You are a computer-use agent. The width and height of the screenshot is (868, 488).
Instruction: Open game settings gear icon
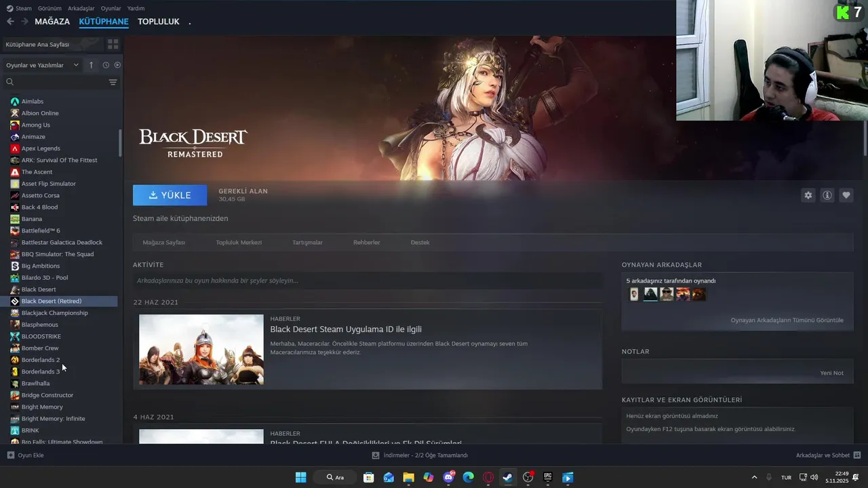pyautogui.click(x=808, y=195)
